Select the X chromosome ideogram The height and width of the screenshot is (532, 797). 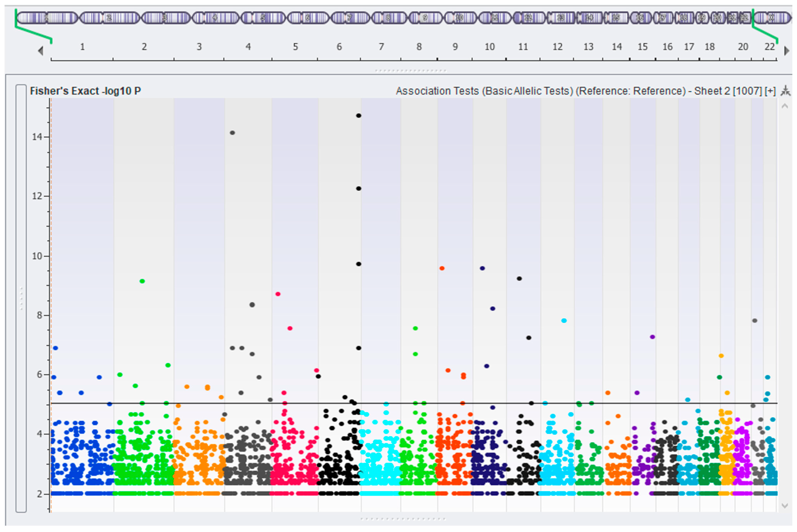[772, 18]
